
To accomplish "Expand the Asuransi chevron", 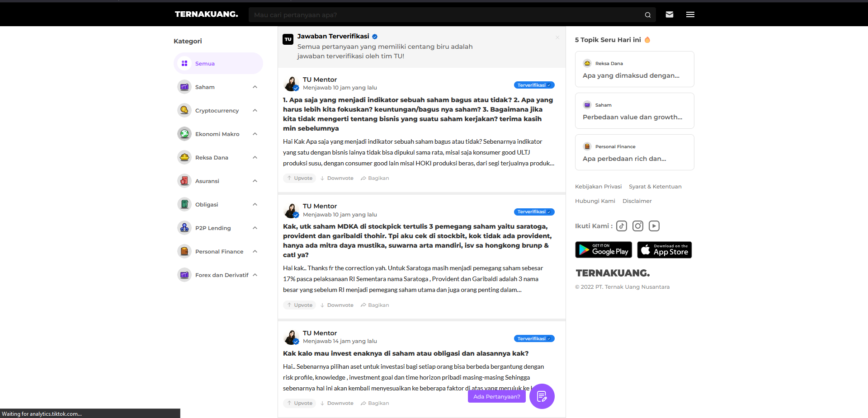I will pos(255,181).
